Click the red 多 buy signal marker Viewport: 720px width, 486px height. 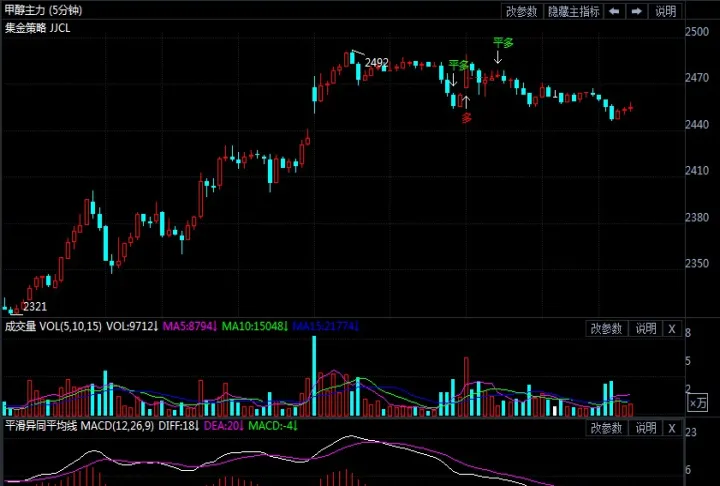tap(466, 117)
